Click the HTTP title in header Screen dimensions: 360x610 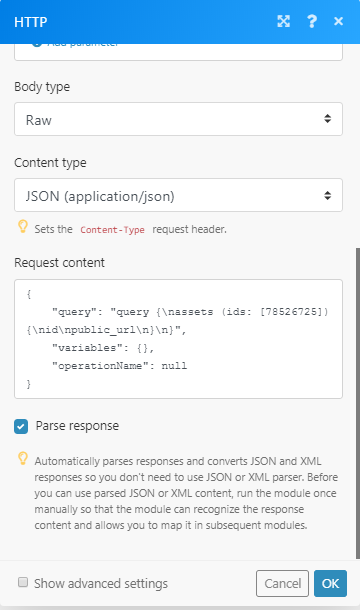30,22
